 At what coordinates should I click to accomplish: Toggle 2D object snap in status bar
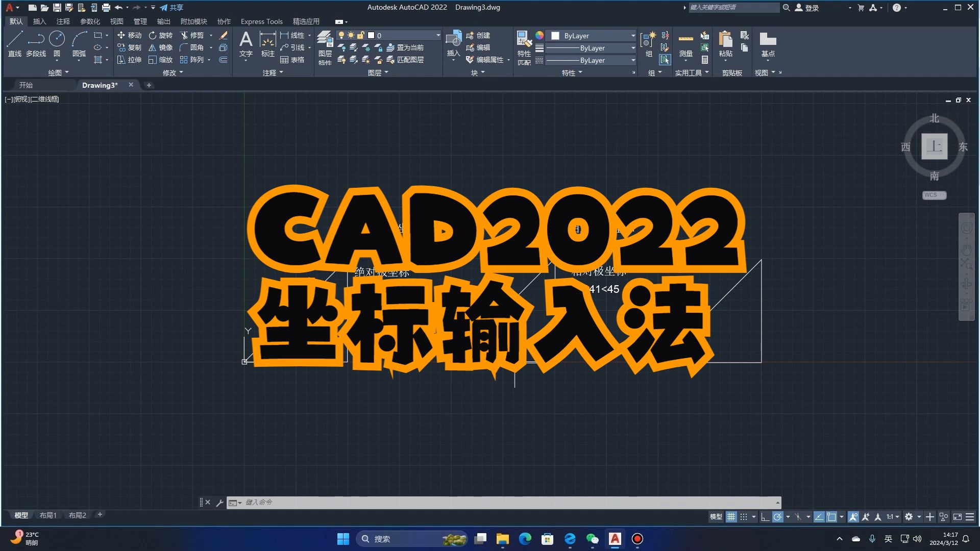click(x=832, y=517)
